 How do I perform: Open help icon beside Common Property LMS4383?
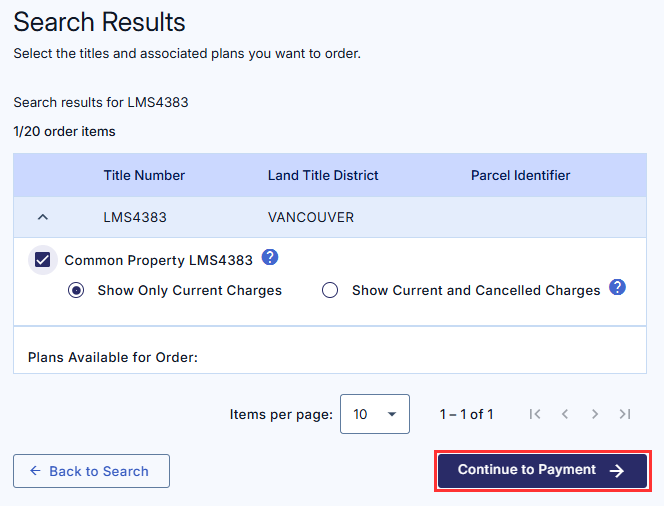click(x=270, y=258)
